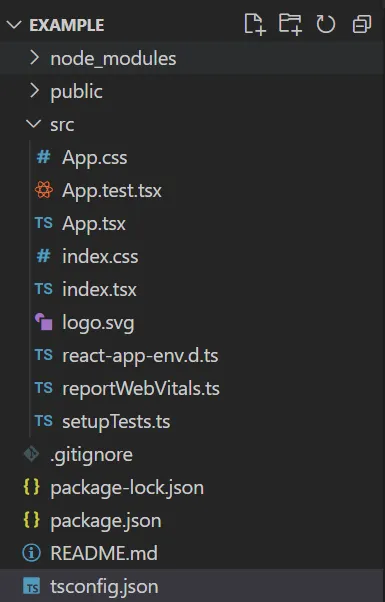The height and width of the screenshot is (602, 385).
Task: Click the SVG icon beside logo.svg
Action: coord(44,322)
